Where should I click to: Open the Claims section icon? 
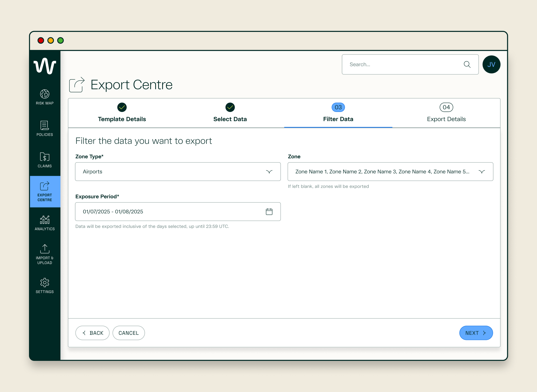tap(45, 157)
